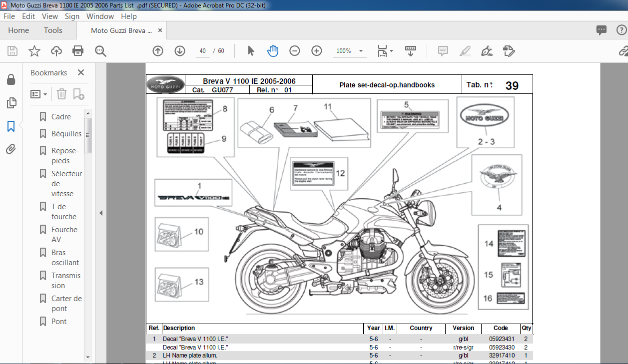Open bookmarks options dropdown

[39, 94]
